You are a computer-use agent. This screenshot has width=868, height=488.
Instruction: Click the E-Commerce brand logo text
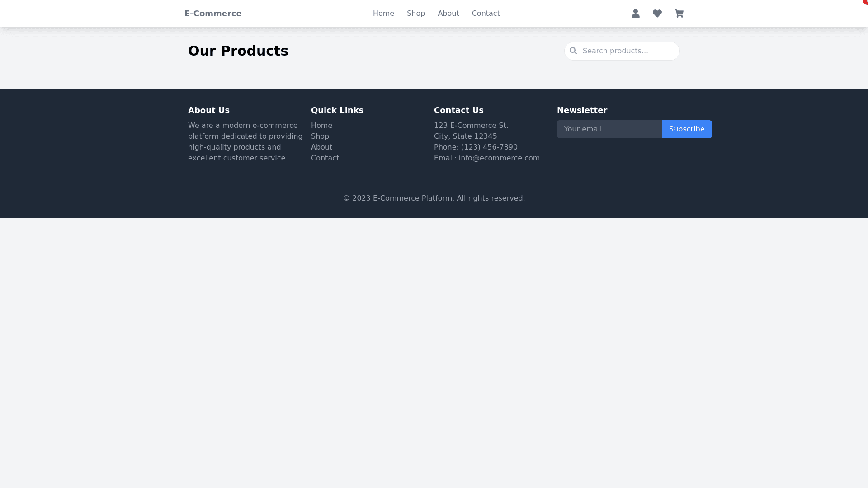(x=213, y=14)
